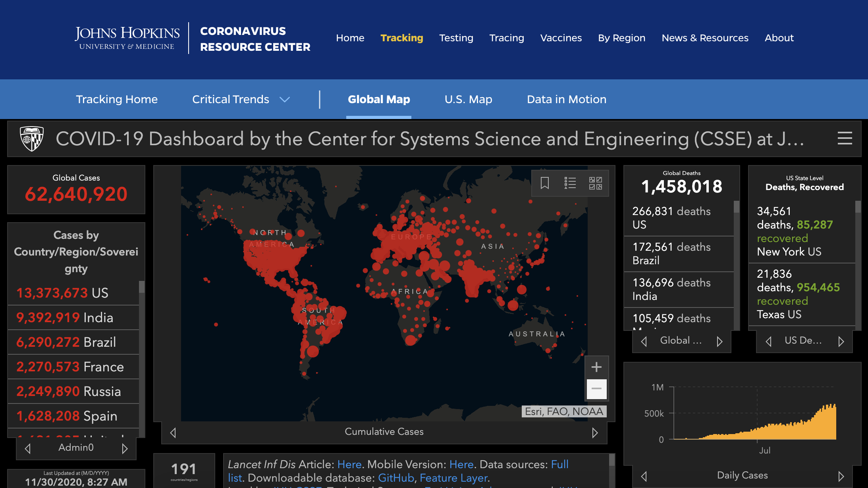This screenshot has width=868, height=488.
Task: Zoom in on the map with the plus button
Action: tap(596, 367)
